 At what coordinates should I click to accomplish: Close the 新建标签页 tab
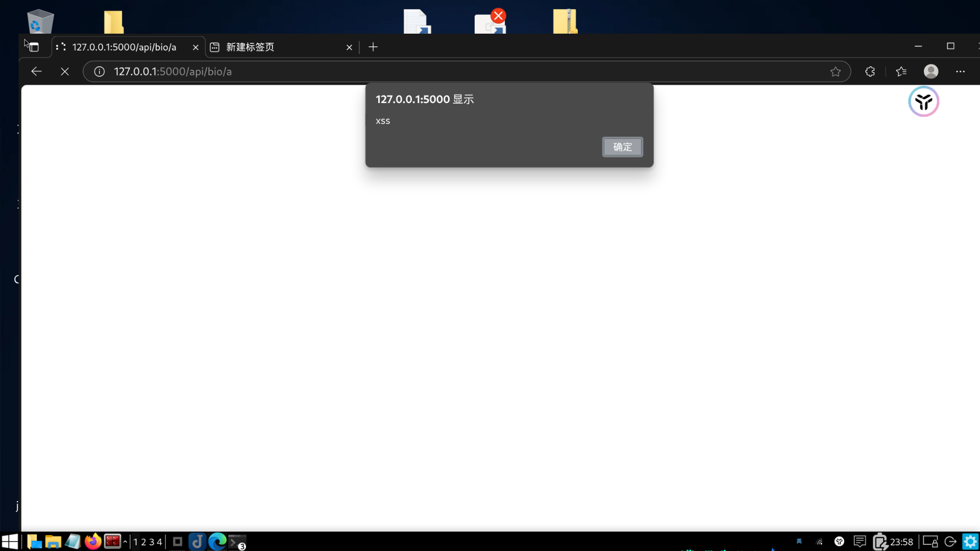tap(349, 47)
